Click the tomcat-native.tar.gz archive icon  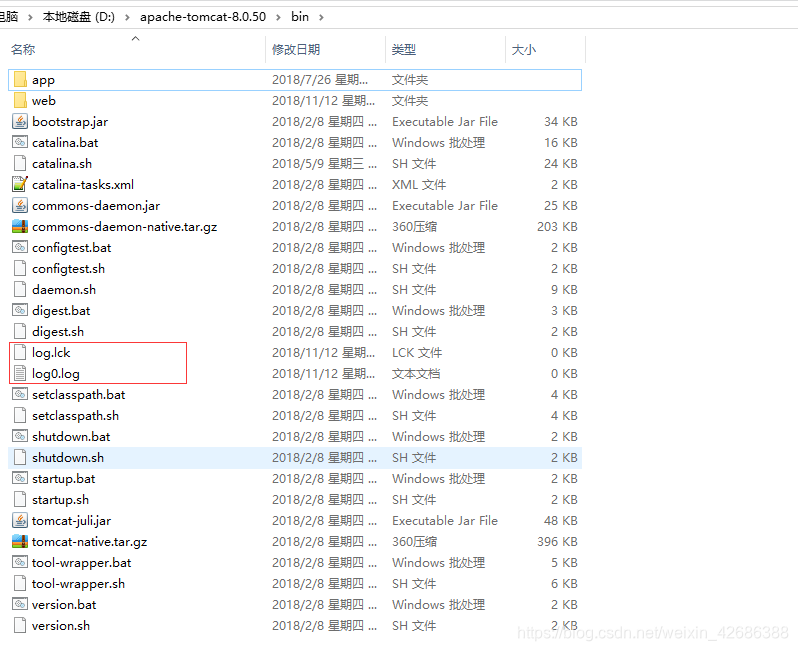point(20,542)
